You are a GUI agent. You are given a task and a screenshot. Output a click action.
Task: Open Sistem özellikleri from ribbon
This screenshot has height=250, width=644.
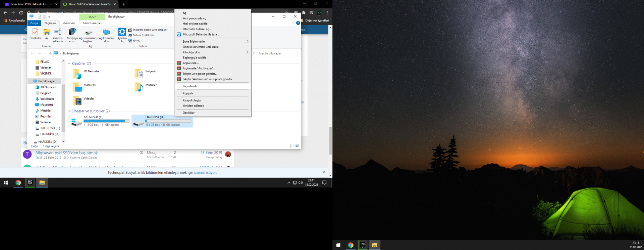[141, 35]
